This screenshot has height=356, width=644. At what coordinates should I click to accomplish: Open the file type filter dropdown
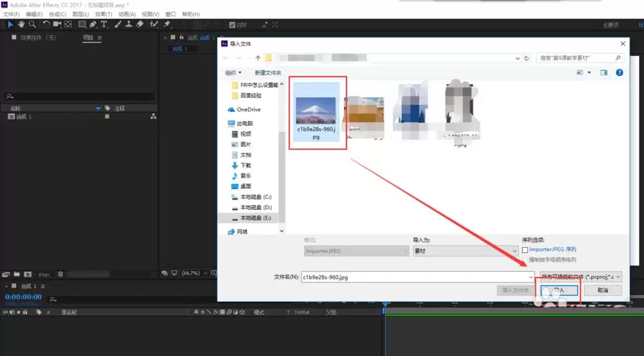point(581,277)
